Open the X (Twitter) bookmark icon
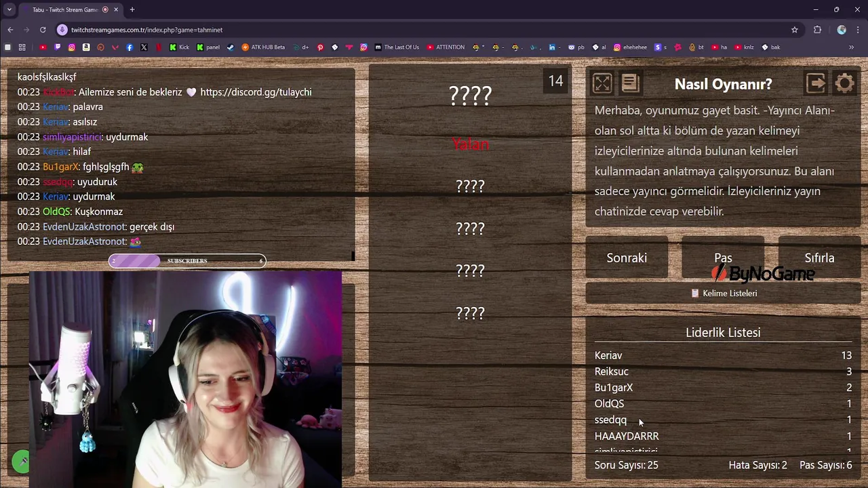This screenshot has height=488, width=868. pyautogui.click(x=144, y=47)
